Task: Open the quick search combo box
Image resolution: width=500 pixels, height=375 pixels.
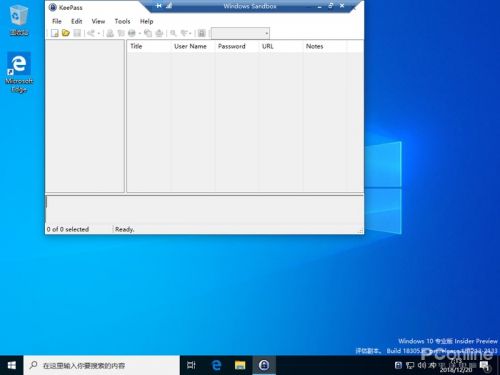Action: coord(240,33)
